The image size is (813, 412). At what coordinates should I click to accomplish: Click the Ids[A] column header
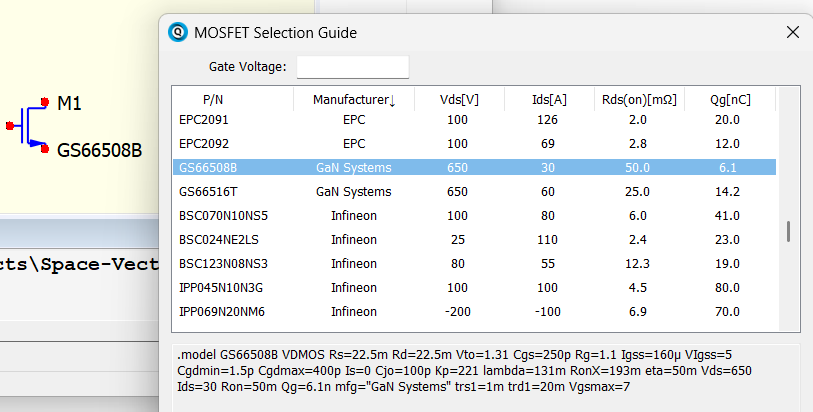549,100
